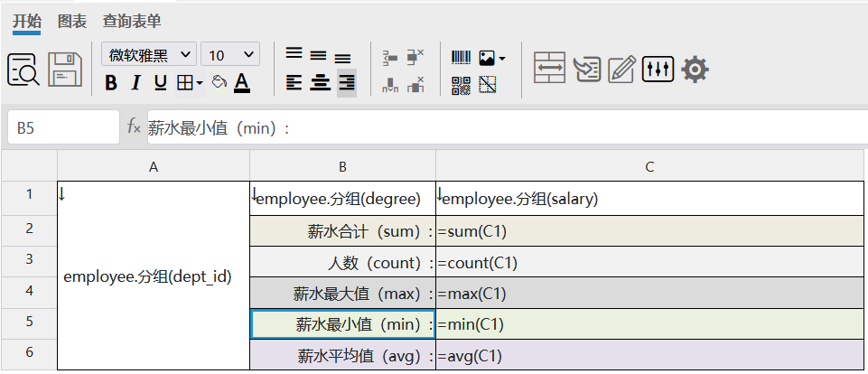868x374 pixels.
Task: Select cell 人数（count）
Action: (342, 262)
